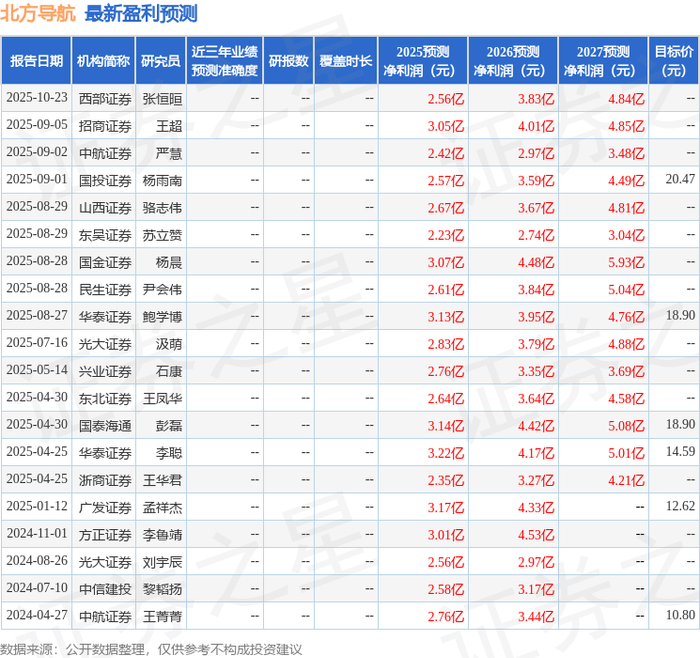Image resolution: width=700 pixels, height=658 pixels.
Task: Select institution 兴业证券
Action: coord(105,371)
